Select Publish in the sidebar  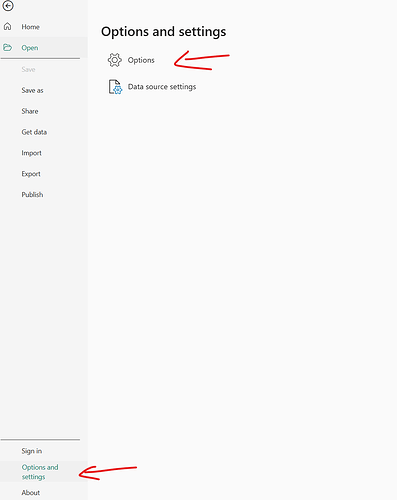click(32, 195)
